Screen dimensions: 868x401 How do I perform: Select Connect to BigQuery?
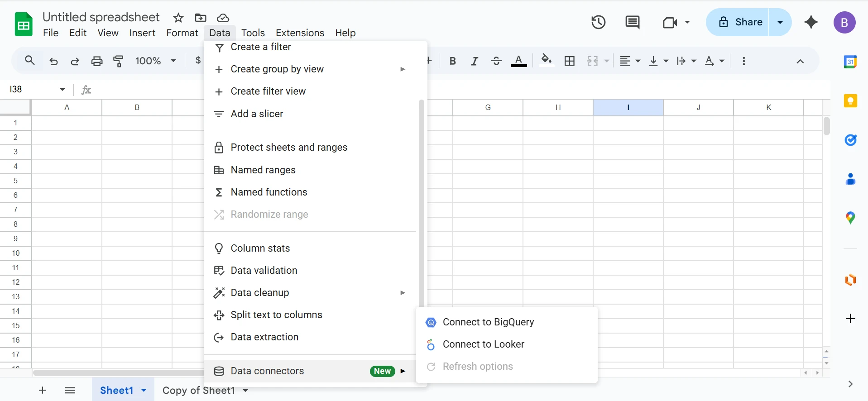[488, 322]
